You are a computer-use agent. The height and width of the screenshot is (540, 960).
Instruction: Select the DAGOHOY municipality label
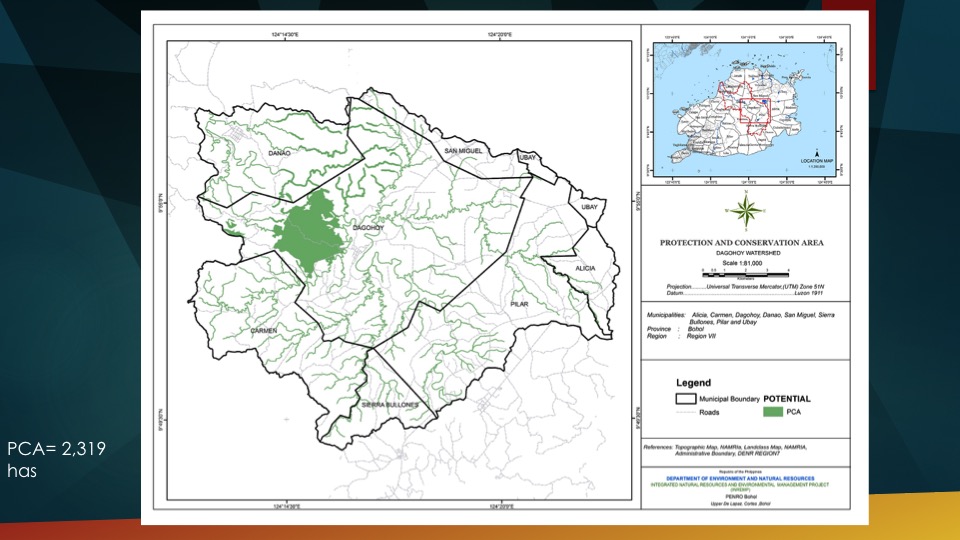tap(366, 228)
